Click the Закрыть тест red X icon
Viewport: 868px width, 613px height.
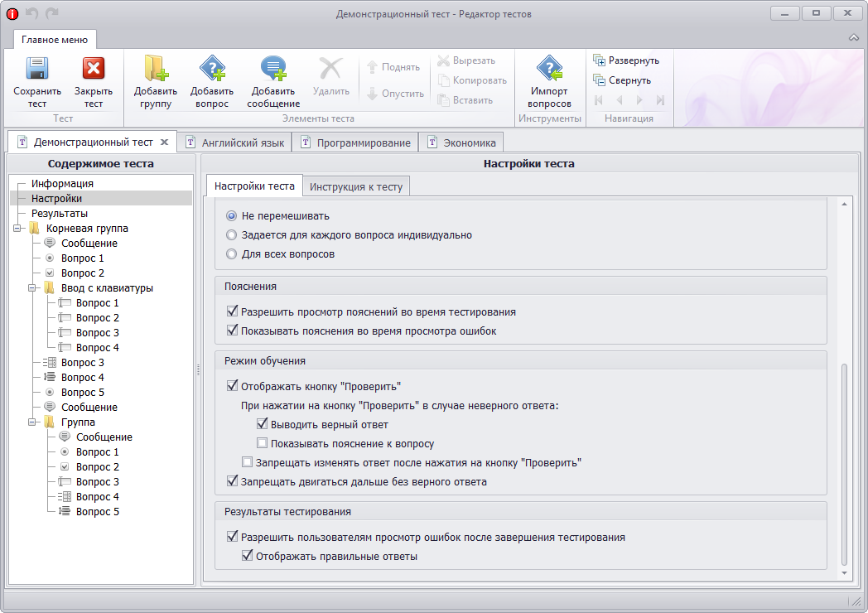tap(94, 69)
